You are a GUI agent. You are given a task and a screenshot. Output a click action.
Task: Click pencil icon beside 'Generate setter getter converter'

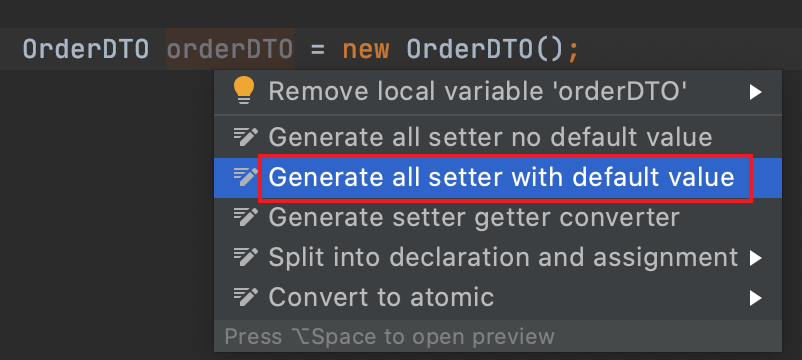(246, 217)
